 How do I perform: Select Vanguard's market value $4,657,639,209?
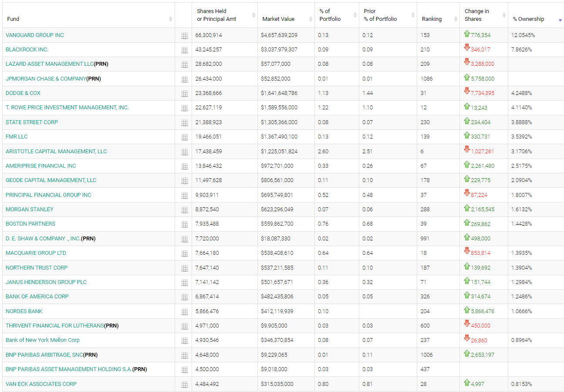click(x=279, y=35)
